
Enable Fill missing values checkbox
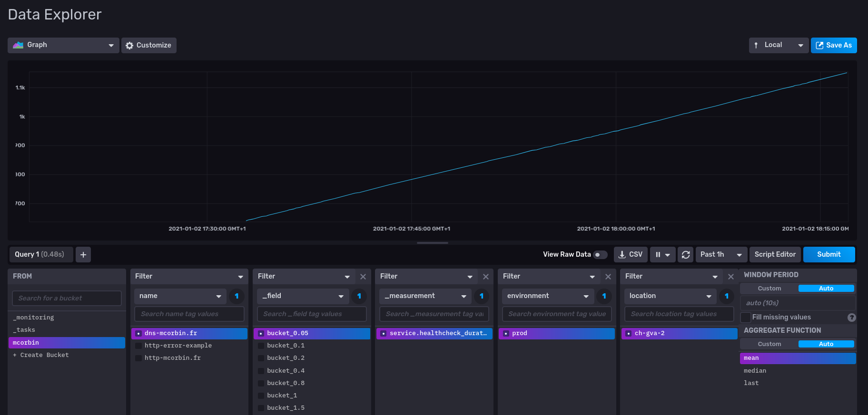(746, 318)
